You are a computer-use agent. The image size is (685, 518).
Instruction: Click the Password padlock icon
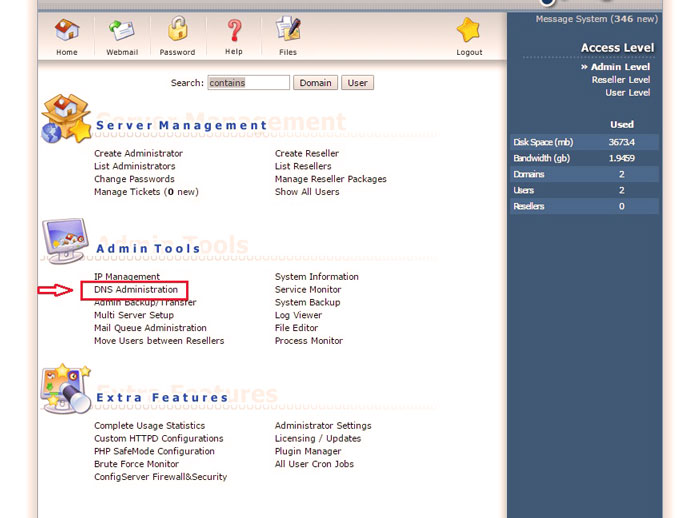178,29
